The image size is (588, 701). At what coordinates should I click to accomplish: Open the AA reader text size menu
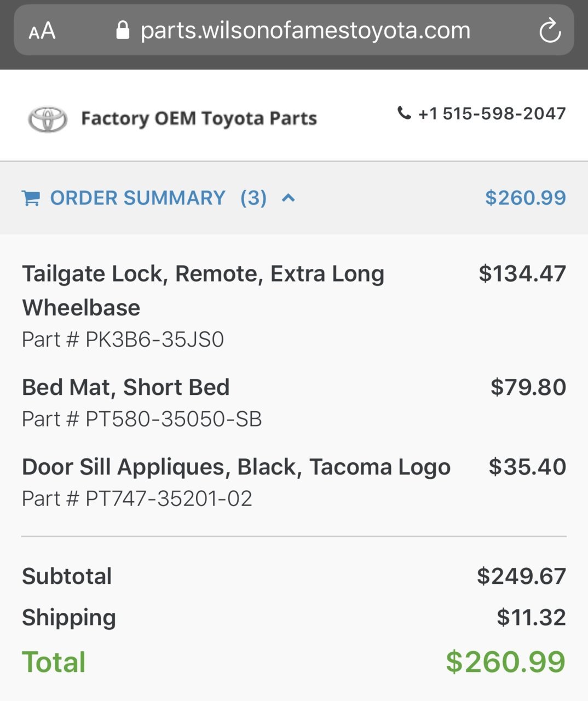(42, 31)
